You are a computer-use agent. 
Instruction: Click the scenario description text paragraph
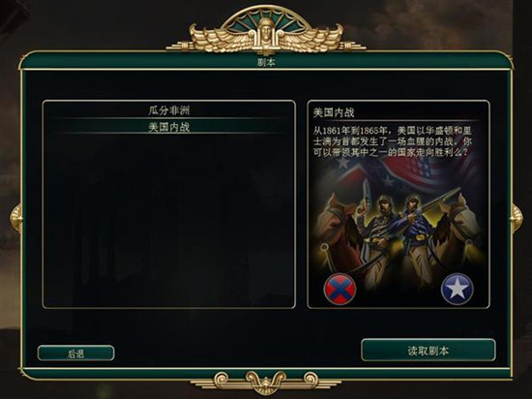pos(392,141)
